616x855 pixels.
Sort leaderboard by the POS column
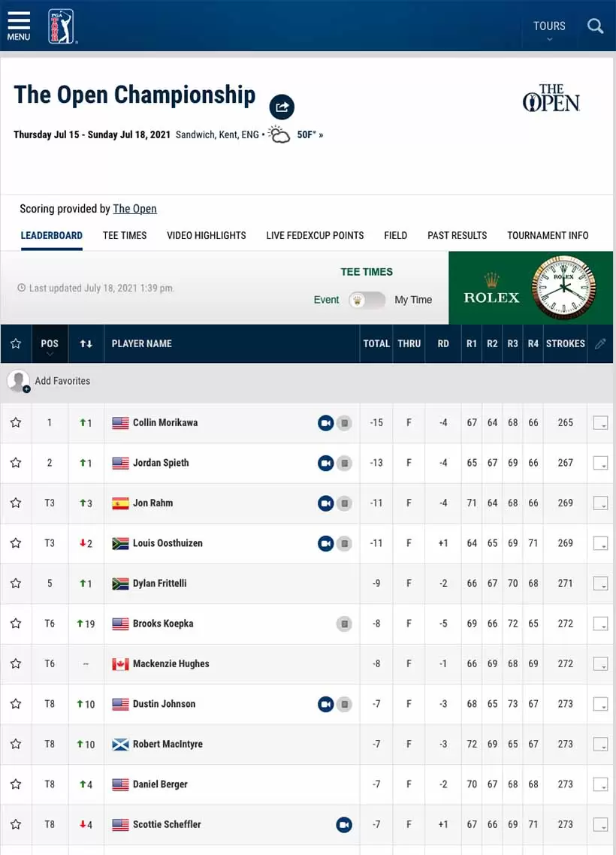50,344
